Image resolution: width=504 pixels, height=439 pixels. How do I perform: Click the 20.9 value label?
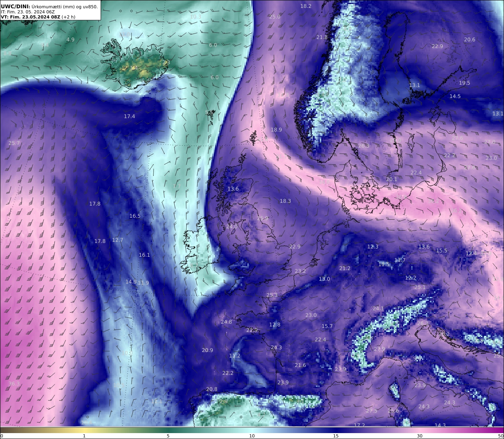(208, 350)
